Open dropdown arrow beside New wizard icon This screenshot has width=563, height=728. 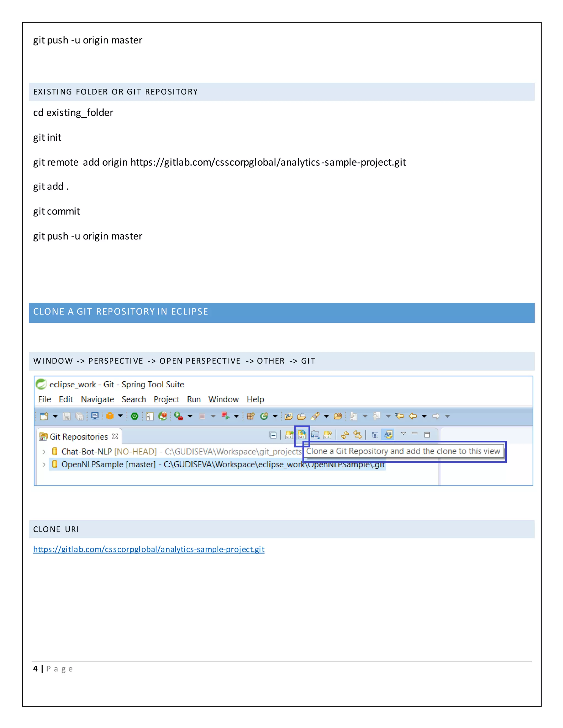pos(55,416)
